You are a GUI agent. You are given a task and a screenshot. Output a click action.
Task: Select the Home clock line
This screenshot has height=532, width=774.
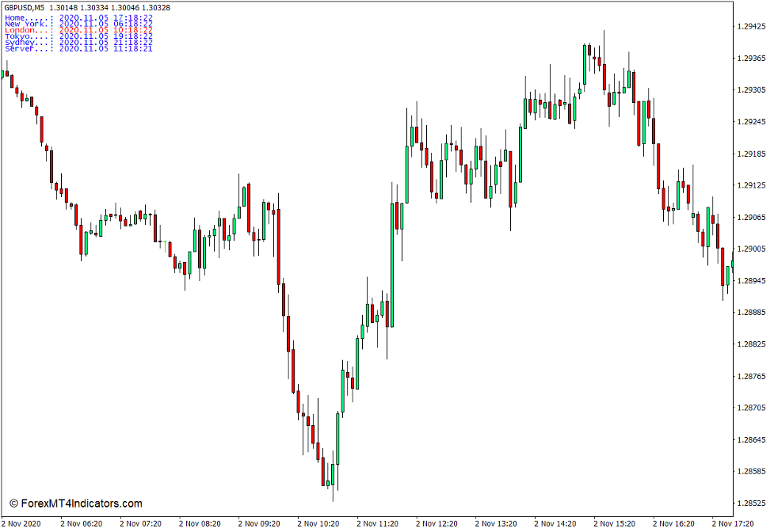(78, 17)
